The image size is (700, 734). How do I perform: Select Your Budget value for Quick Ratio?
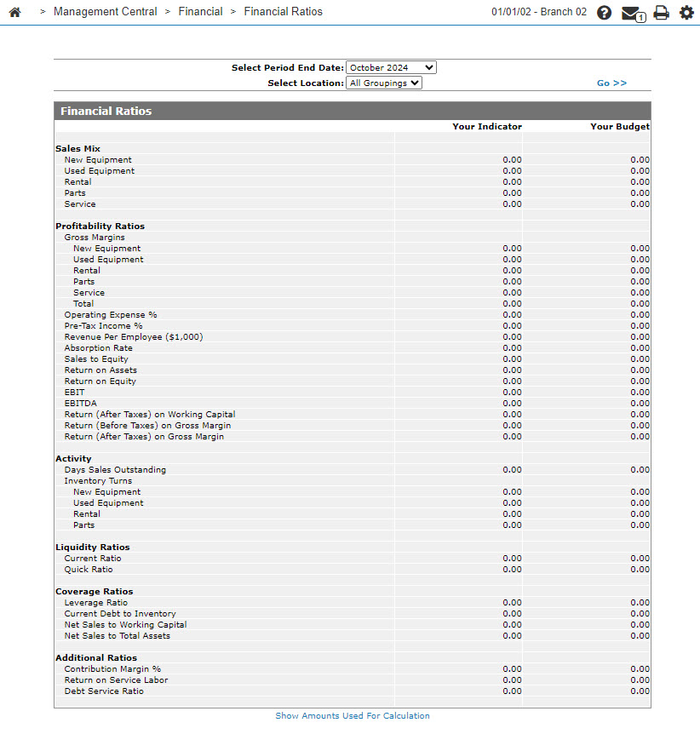coord(640,569)
